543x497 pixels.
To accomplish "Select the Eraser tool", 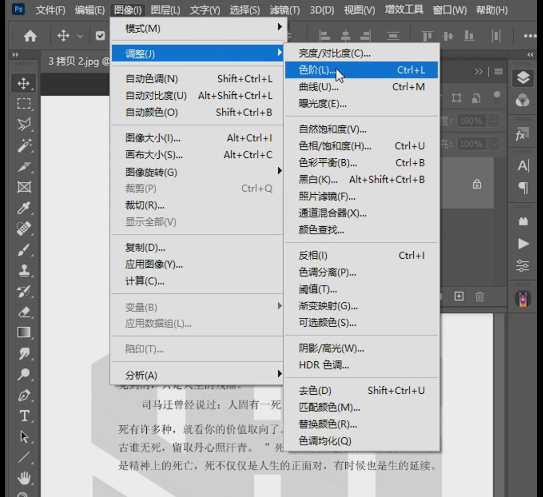I will pyautogui.click(x=24, y=312).
